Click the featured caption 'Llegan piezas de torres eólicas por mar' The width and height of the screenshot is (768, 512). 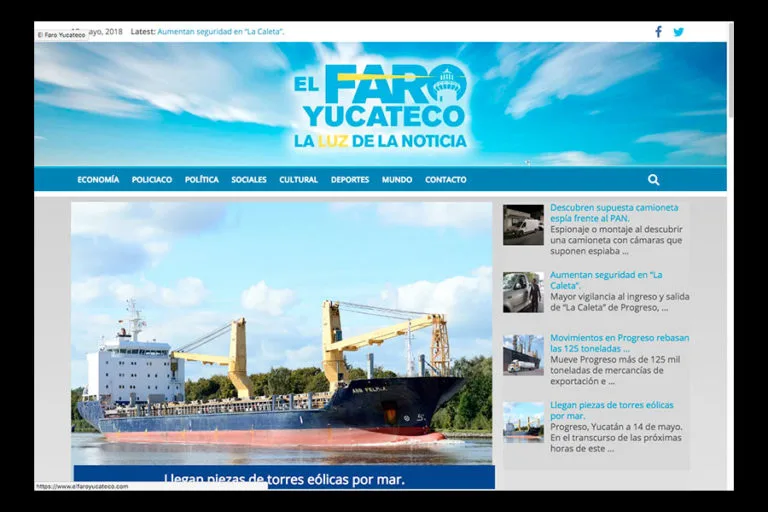click(x=284, y=479)
